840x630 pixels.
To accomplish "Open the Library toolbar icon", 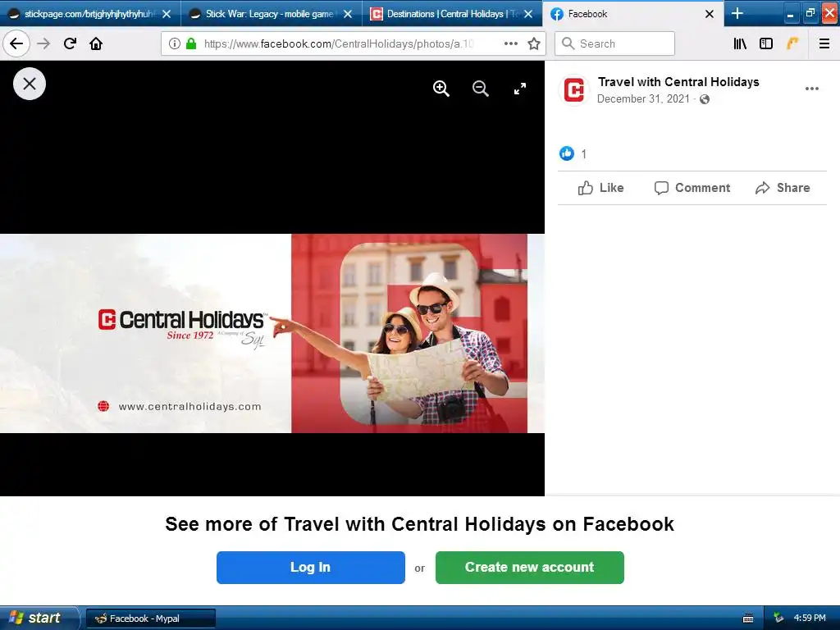I will [x=740, y=43].
